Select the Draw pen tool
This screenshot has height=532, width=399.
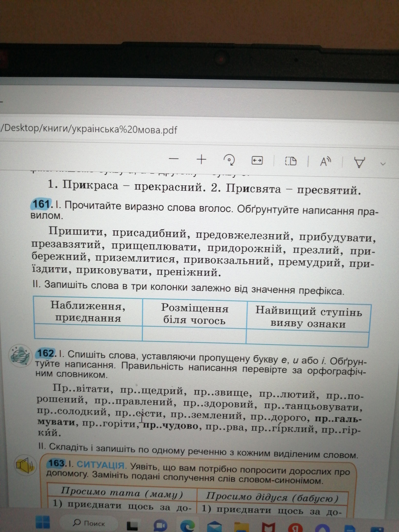tap(359, 162)
